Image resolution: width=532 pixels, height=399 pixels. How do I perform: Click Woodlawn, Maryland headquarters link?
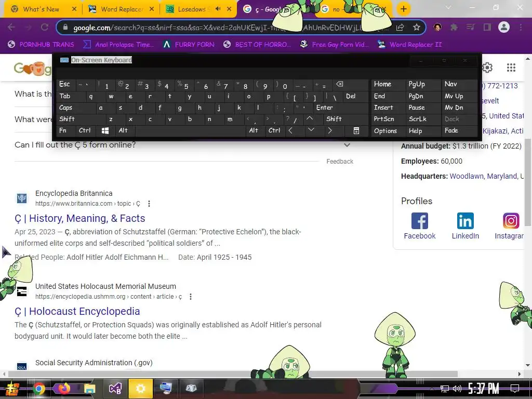point(483,176)
